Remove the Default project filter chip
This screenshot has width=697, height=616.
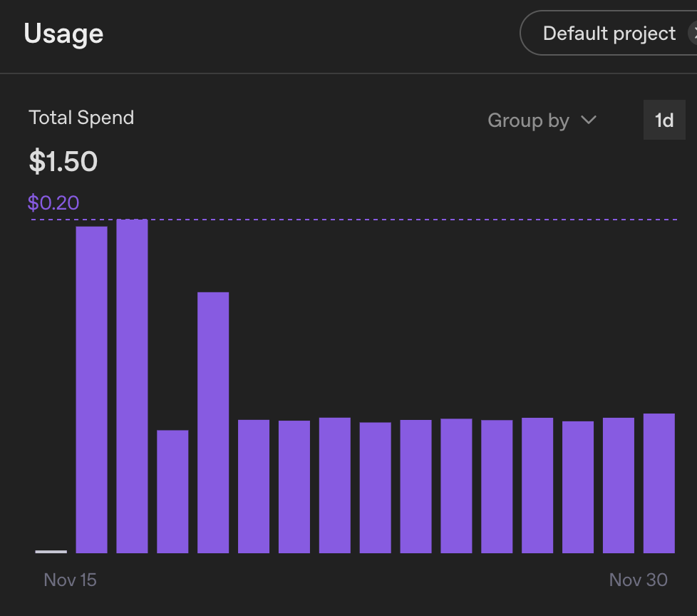tap(692, 34)
